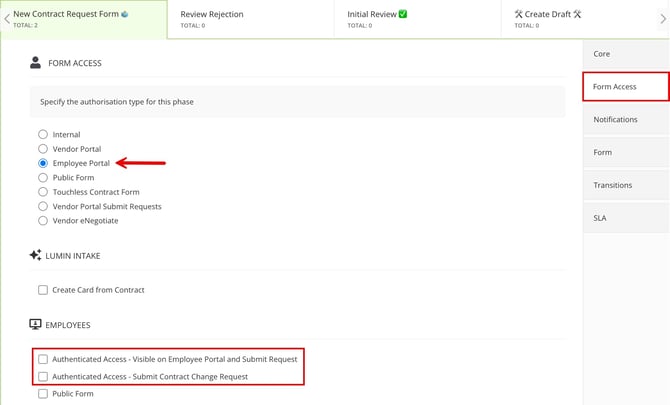
Task: Choose the Public Form radio button
Action: coord(43,177)
